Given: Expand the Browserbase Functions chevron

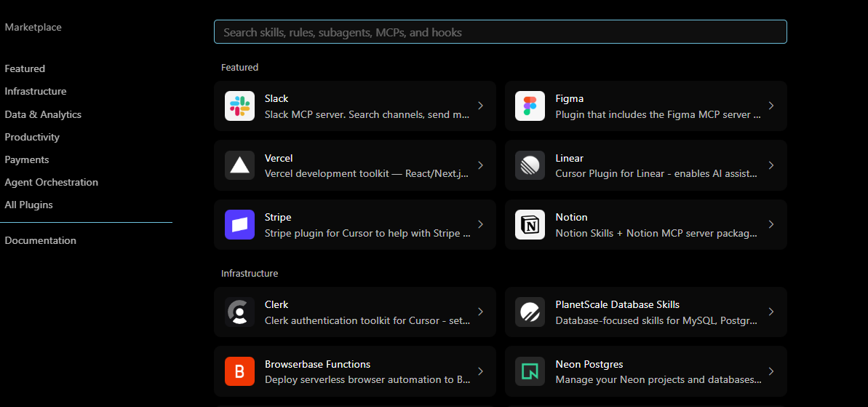Looking at the screenshot, I should (480, 371).
